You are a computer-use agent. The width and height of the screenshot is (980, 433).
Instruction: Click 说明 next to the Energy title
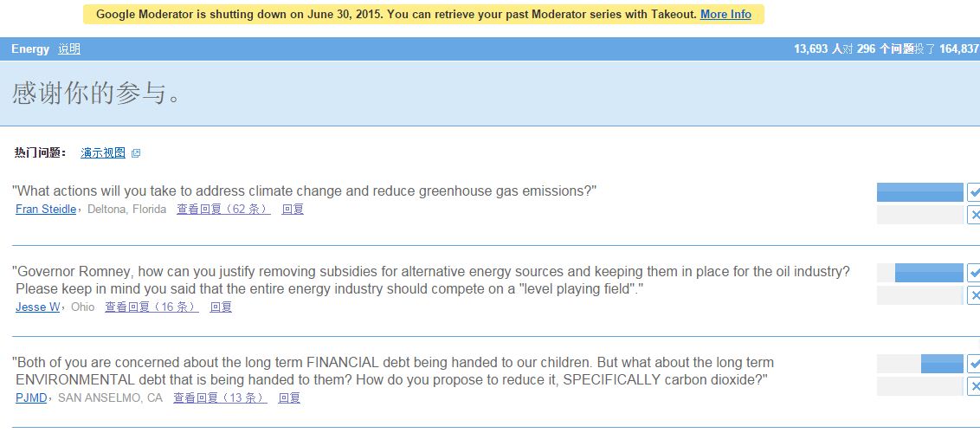click(x=69, y=48)
